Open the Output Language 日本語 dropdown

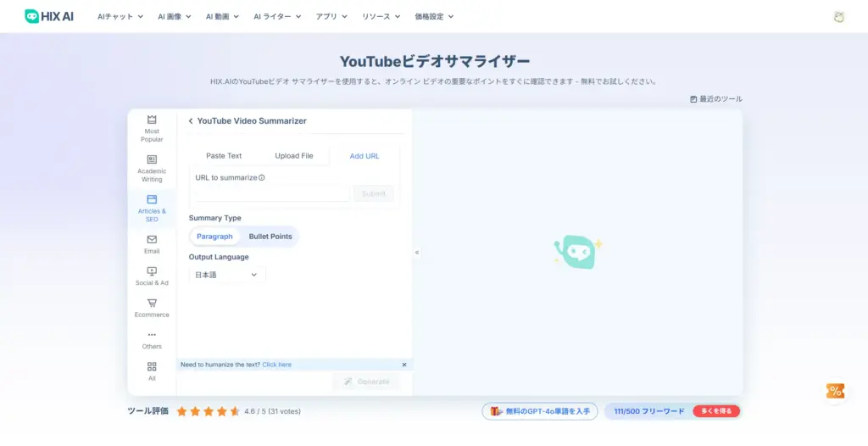(x=227, y=275)
